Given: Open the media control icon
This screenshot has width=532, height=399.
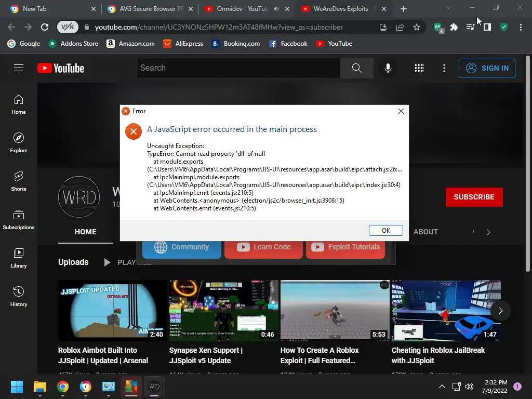Looking at the screenshot, I should 470,27.
